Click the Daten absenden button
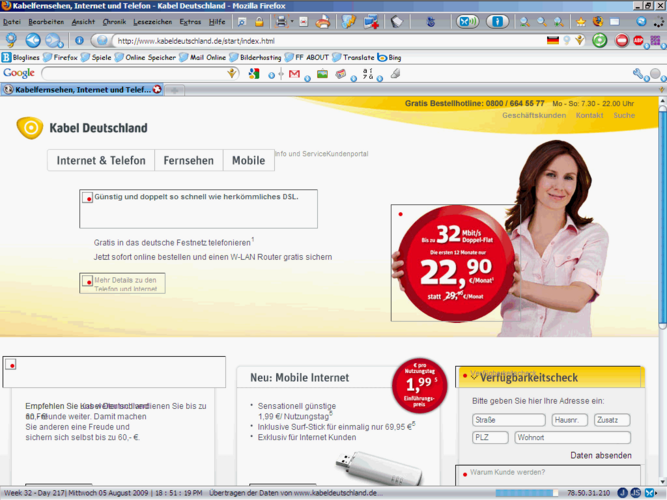667x500 pixels. (601, 455)
